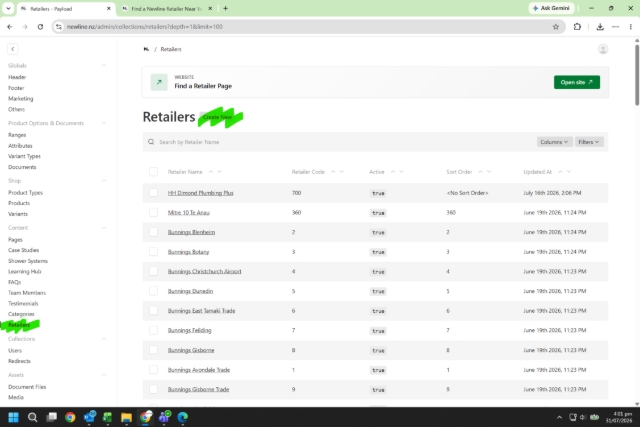Open Media in the sidebar
The height and width of the screenshot is (427, 640).
pyautogui.click(x=16, y=397)
